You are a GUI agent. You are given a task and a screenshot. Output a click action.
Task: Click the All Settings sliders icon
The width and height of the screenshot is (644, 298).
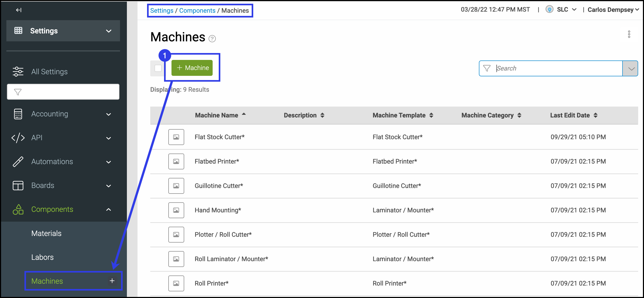coord(18,72)
